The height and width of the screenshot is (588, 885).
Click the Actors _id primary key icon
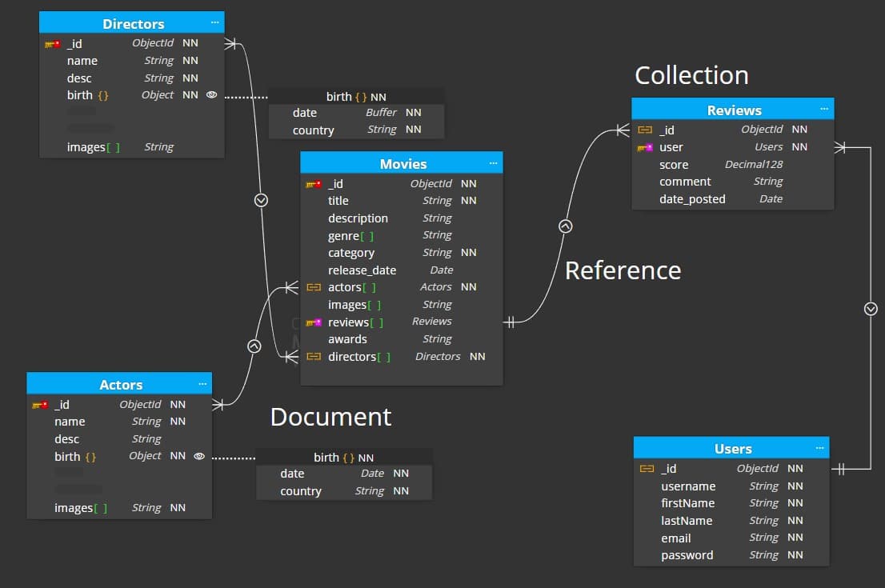40,405
